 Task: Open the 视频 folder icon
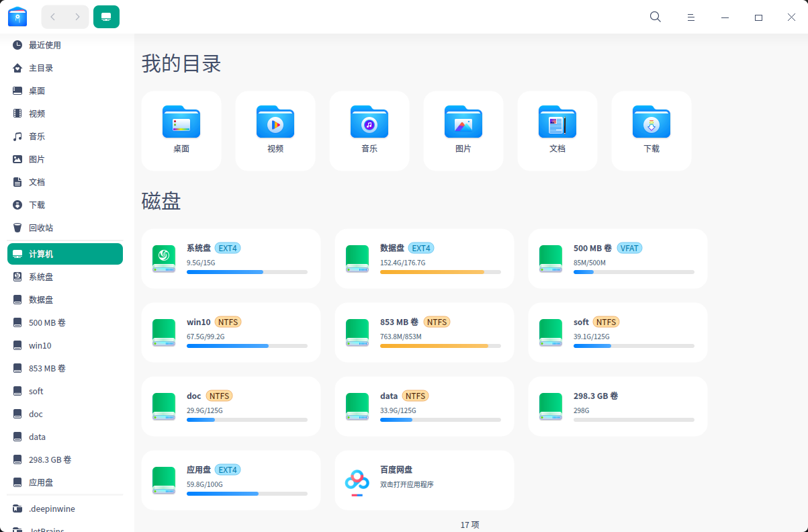click(275, 123)
